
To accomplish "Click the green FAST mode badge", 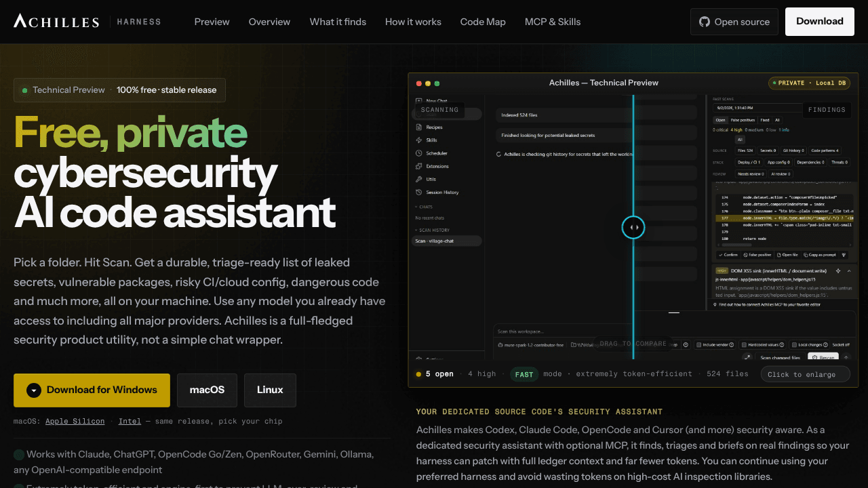I will (524, 374).
